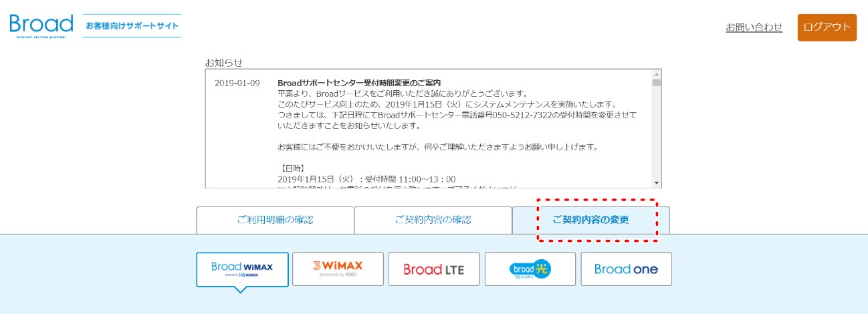Click the notice box scroll-up arrow
Screen dimensions: 868x314
(x=657, y=73)
